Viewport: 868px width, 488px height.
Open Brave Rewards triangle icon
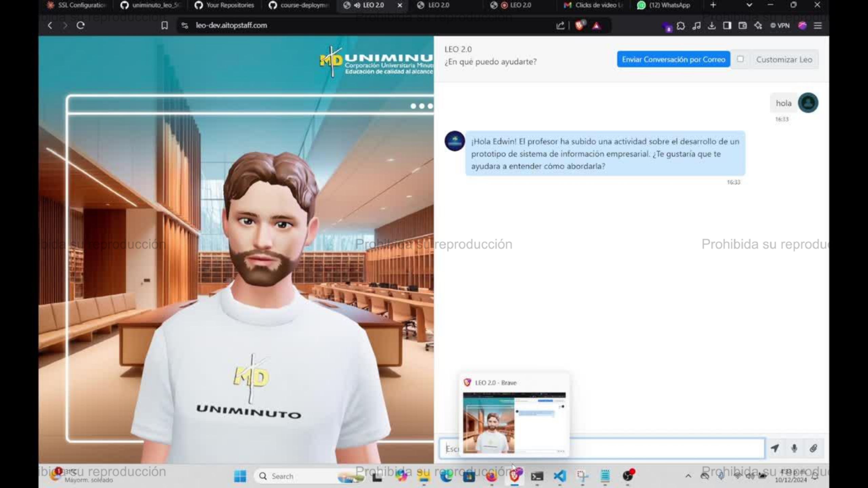pyautogui.click(x=596, y=25)
